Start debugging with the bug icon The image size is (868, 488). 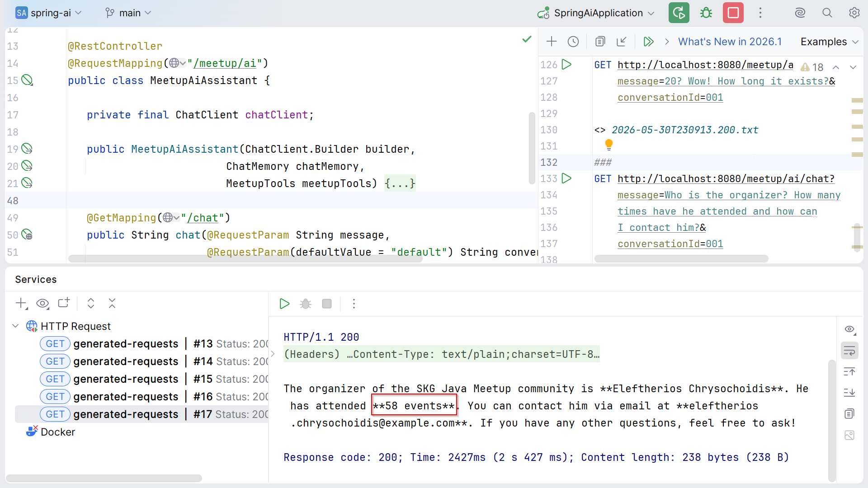click(706, 13)
